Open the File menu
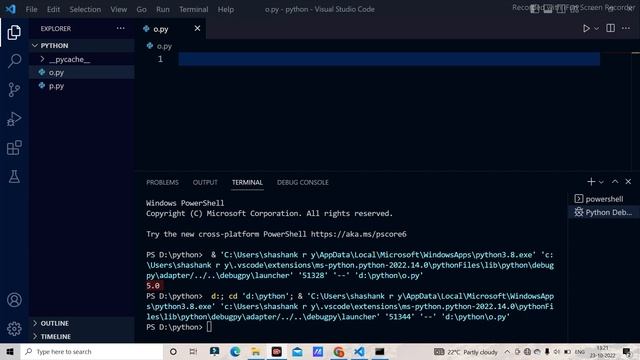 31,9
